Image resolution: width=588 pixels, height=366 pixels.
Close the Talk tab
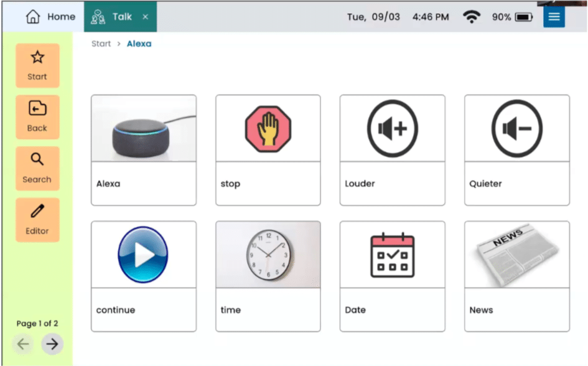pos(146,17)
